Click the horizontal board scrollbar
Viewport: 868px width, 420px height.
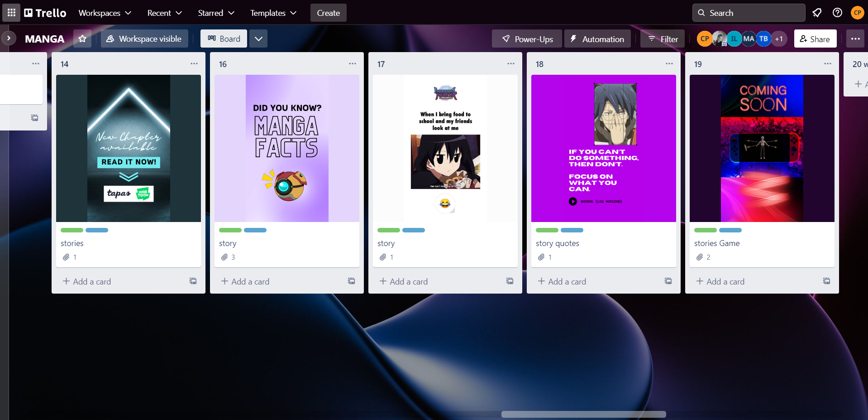584,414
